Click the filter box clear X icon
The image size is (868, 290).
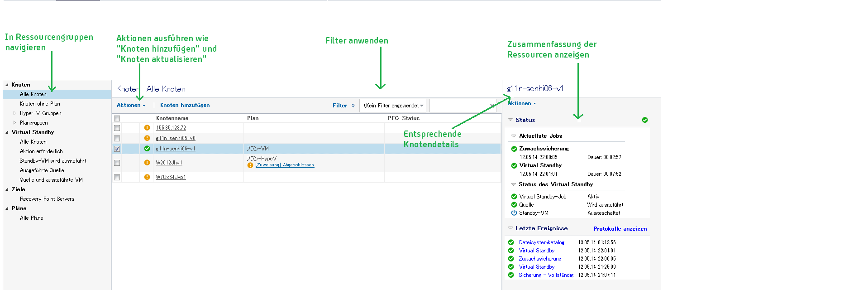click(x=492, y=106)
